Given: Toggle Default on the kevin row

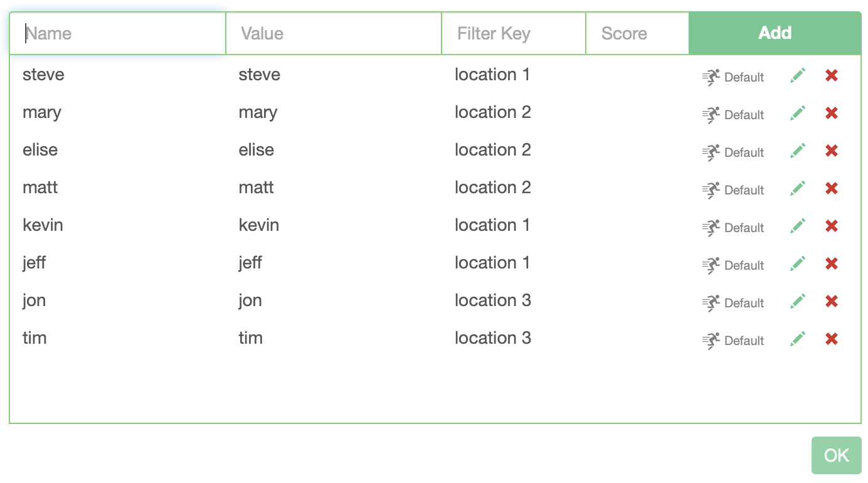Looking at the screenshot, I should [733, 228].
